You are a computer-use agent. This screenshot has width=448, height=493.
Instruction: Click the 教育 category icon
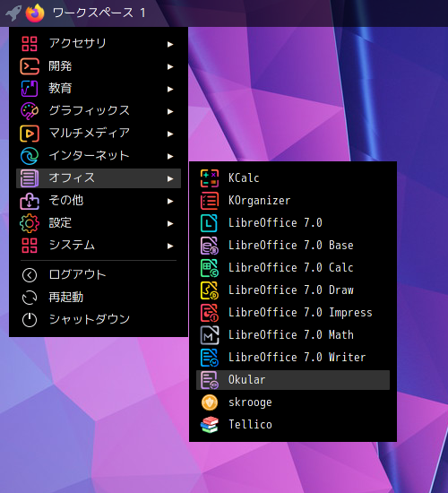tap(30, 89)
